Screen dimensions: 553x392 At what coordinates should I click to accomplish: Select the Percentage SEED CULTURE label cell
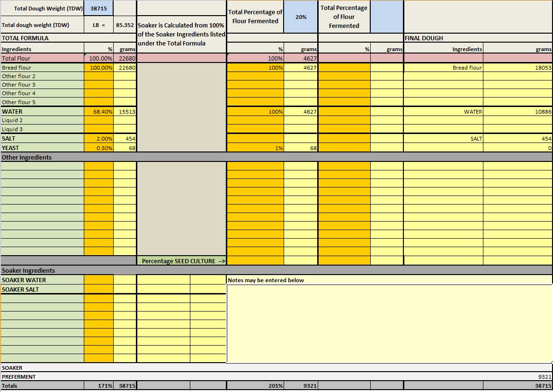pyautogui.click(x=181, y=261)
